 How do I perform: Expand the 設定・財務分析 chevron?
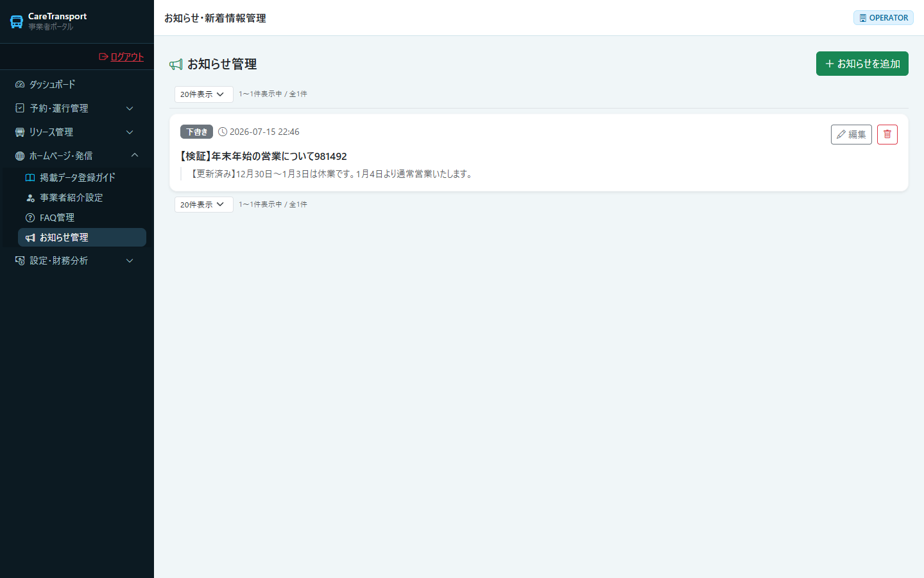(130, 261)
